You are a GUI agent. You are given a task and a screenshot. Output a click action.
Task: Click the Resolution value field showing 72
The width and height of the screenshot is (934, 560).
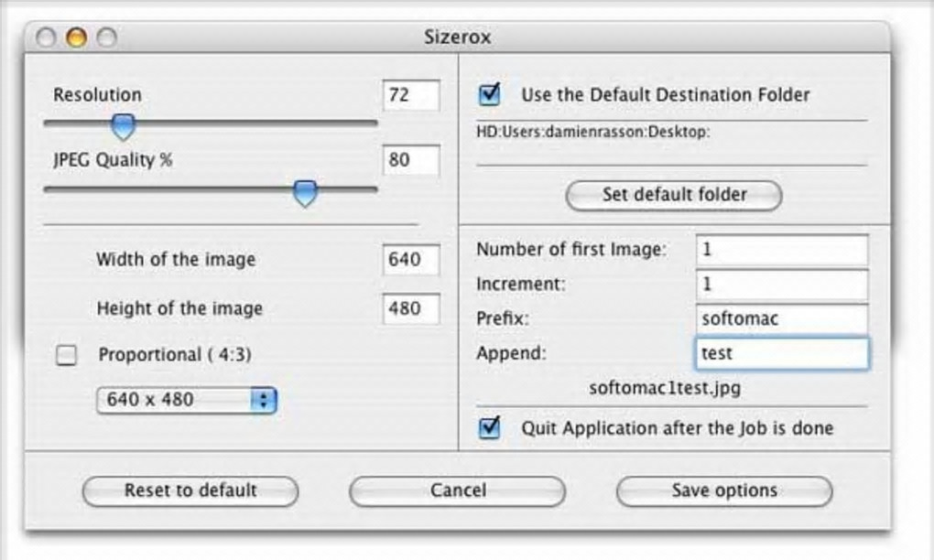click(411, 95)
